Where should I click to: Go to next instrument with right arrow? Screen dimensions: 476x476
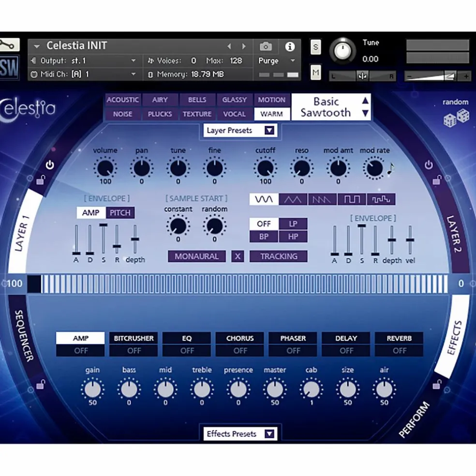coord(243,46)
